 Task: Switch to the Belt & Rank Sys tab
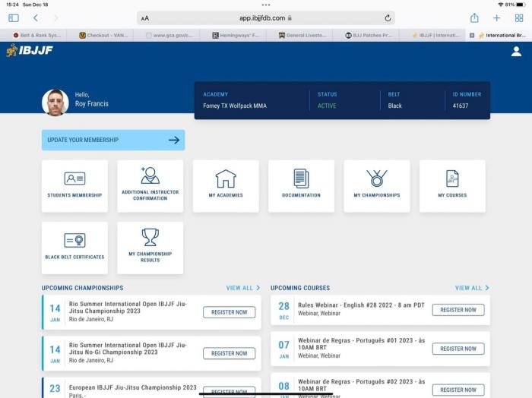[37, 35]
